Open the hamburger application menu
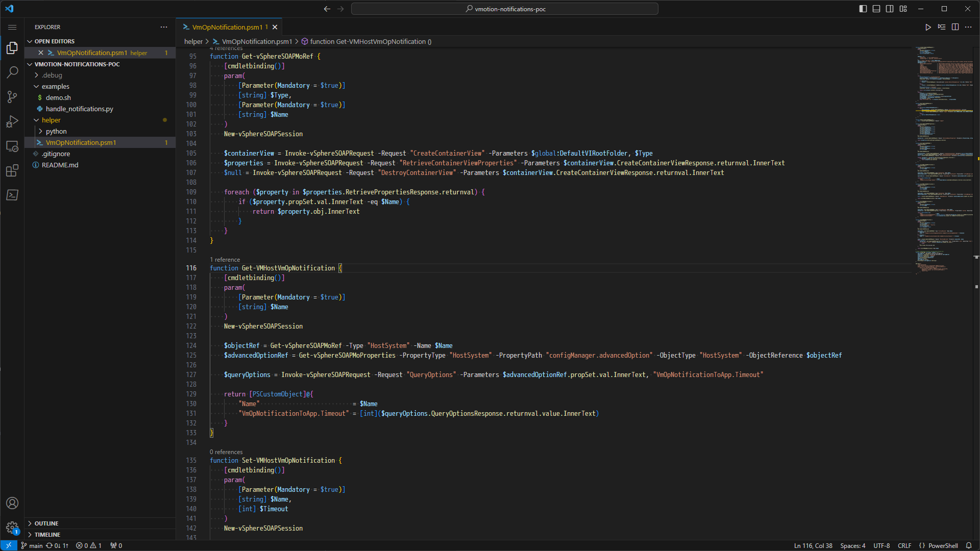 pyautogui.click(x=12, y=27)
